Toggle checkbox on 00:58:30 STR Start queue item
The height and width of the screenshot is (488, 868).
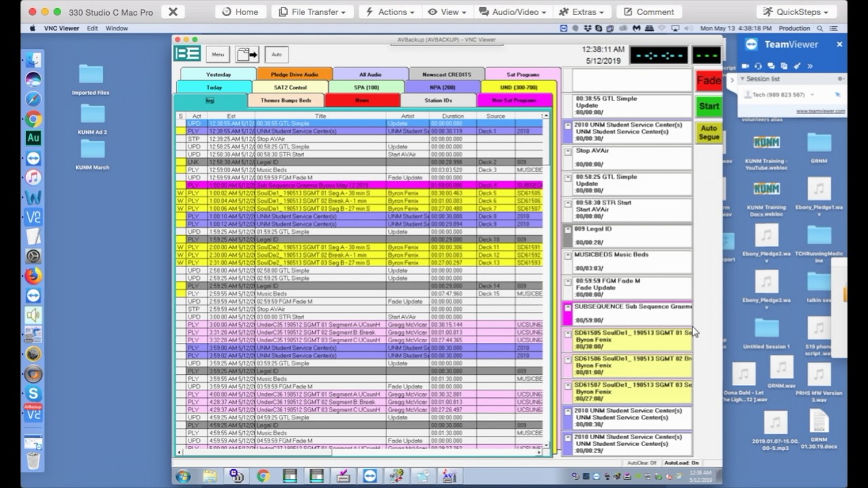coord(568,203)
